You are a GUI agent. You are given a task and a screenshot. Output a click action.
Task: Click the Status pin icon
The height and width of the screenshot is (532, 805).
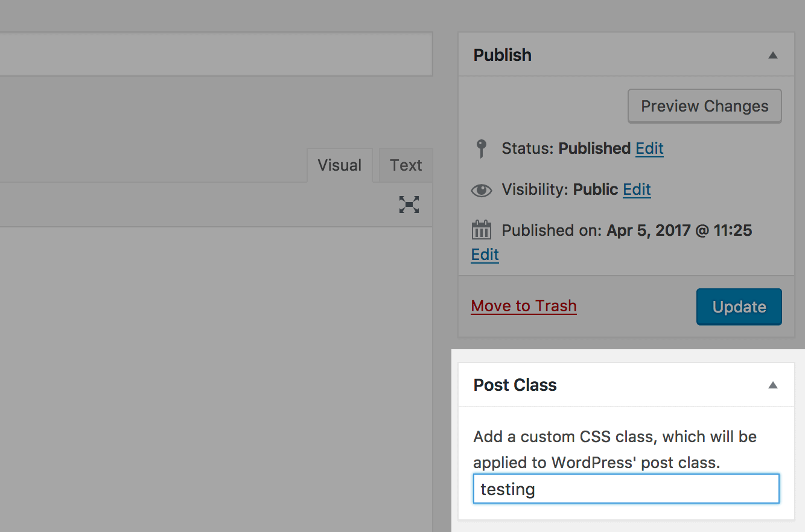pyautogui.click(x=481, y=148)
